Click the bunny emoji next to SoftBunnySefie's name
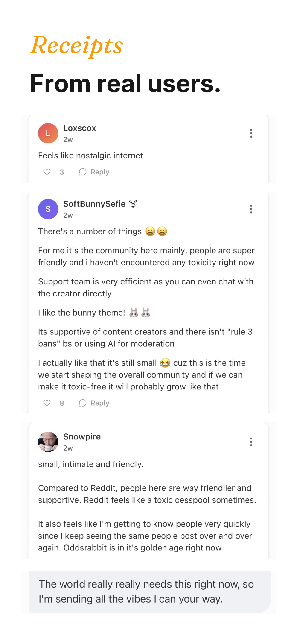 click(133, 204)
